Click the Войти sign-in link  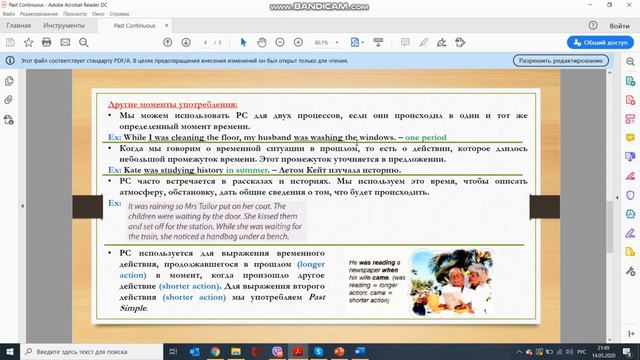pos(620,26)
